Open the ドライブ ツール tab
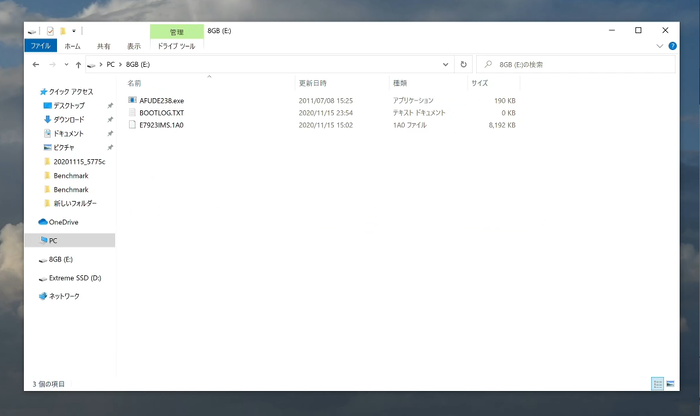The height and width of the screenshot is (416, 700). [x=176, y=46]
